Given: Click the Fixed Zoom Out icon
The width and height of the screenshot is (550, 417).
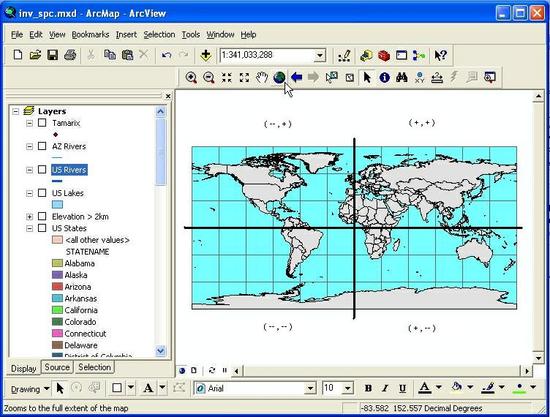Looking at the screenshot, I should tap(244, 77).
